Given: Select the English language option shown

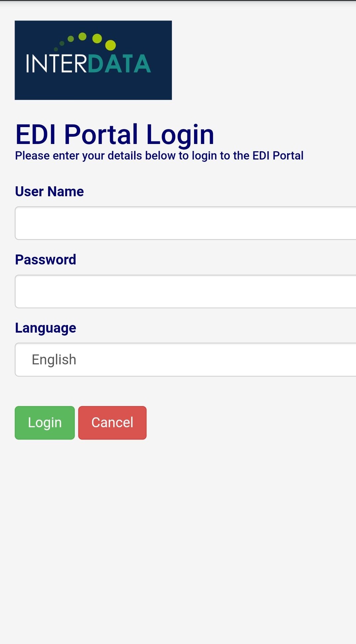Looking at the screenshot, I should pos(54,360).
